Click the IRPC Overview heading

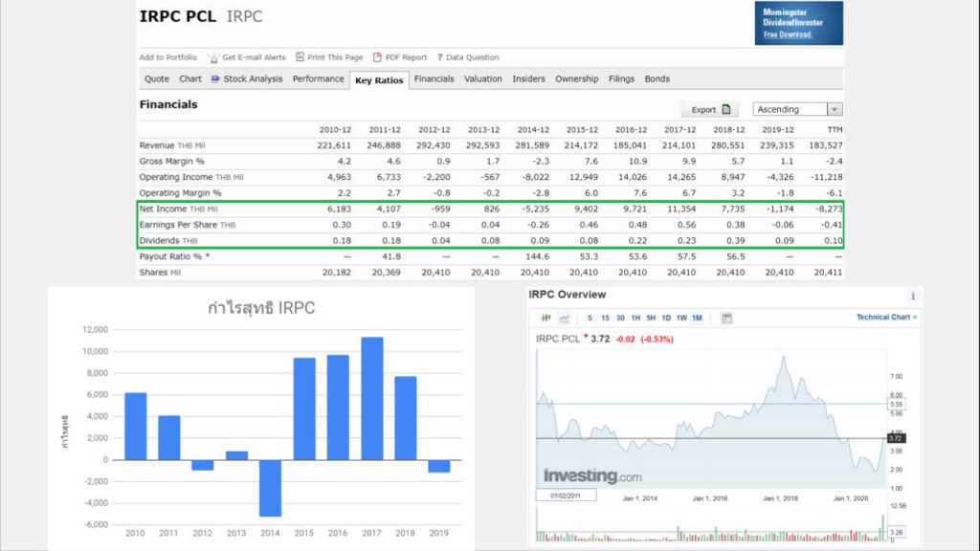click(567, 295)
